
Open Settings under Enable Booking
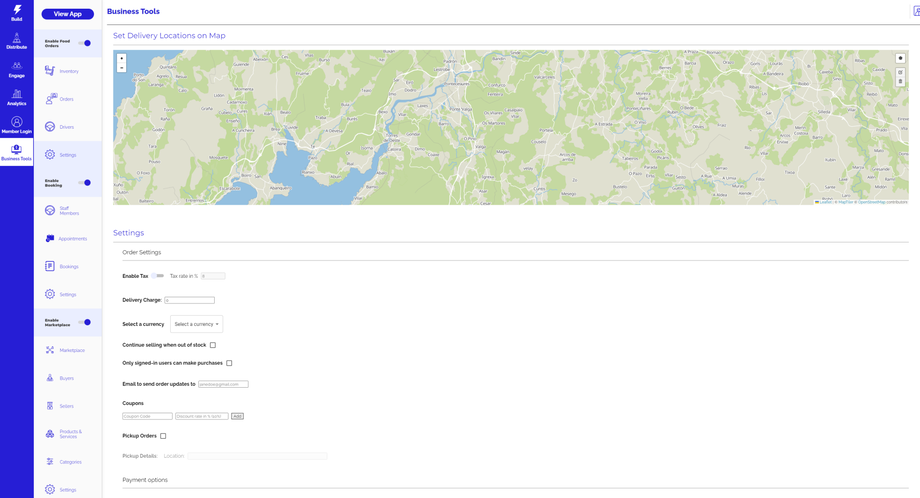pyautogui.click(x=61, y=294)
